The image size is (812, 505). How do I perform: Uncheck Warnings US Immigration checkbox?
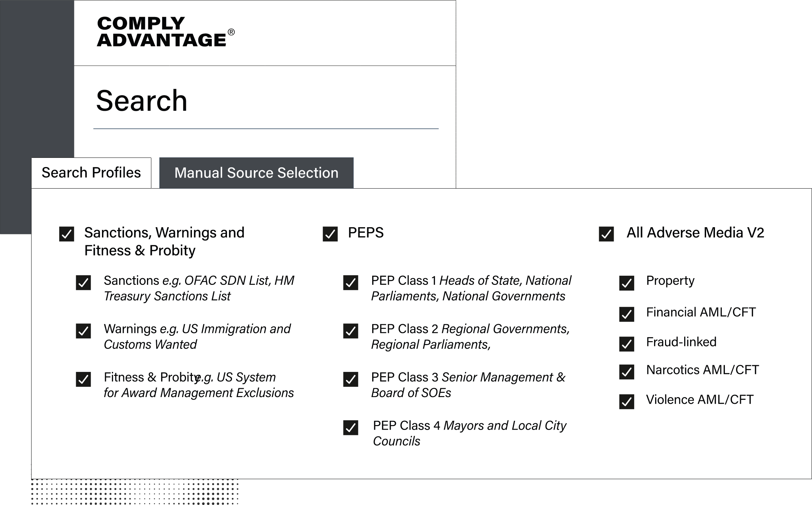83,331
